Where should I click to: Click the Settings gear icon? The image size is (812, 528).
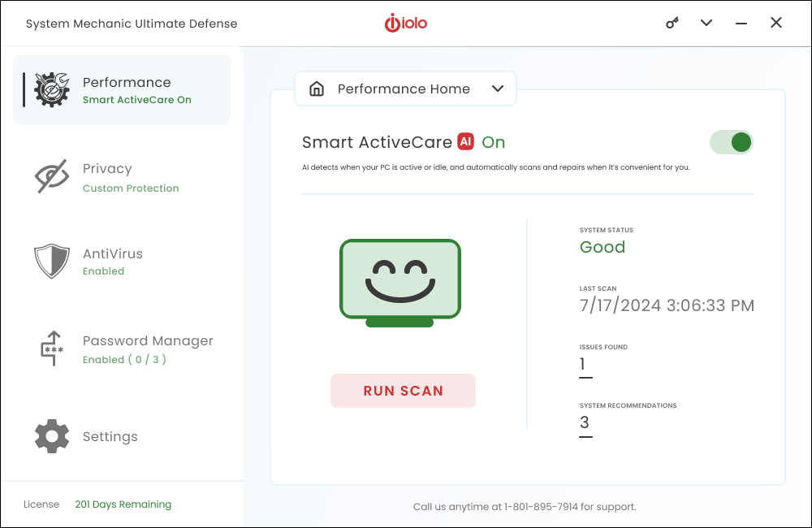click(52, 436)
